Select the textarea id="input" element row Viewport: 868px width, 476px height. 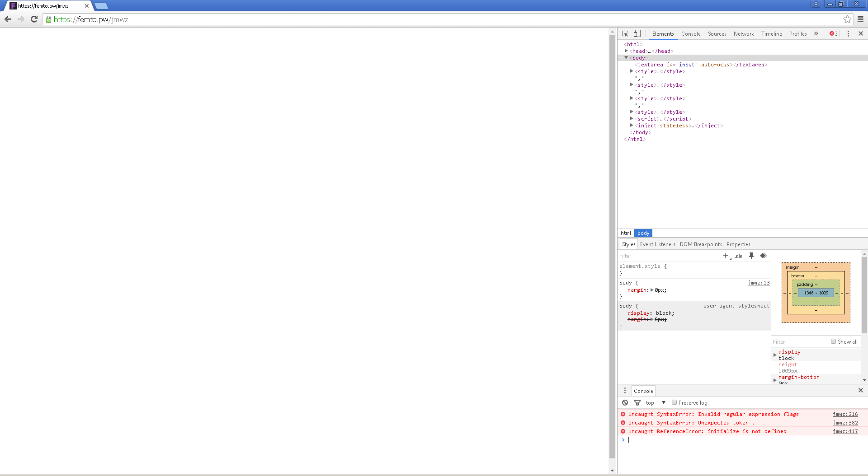[701, 65]
